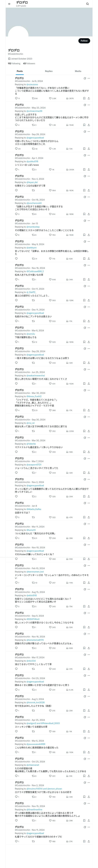This screenshot has width=98, height=868.
Task: Share the May 23, 2024 post
Action: 89,125
